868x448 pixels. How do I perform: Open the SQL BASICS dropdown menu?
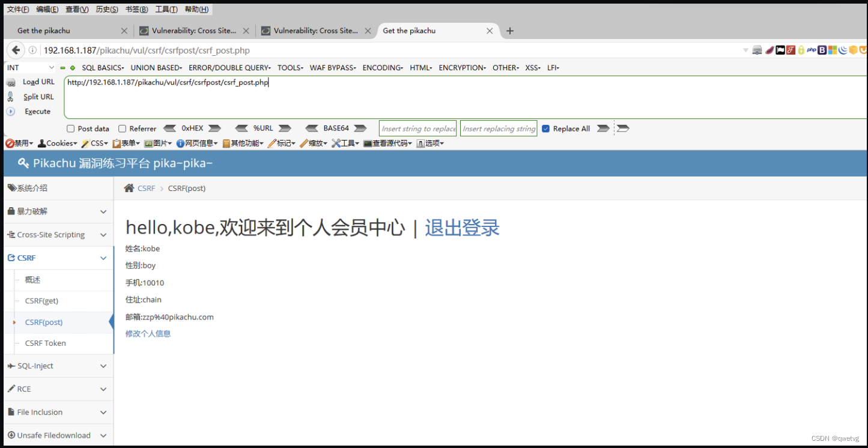tap(102, 67)
